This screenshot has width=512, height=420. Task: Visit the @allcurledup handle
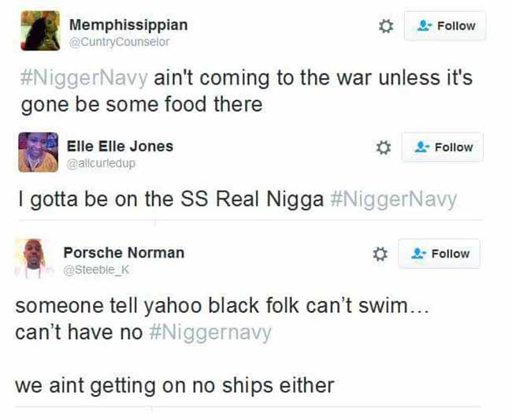point(101,163)
